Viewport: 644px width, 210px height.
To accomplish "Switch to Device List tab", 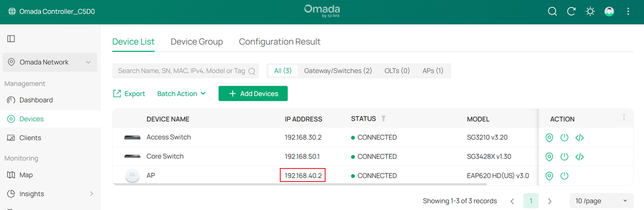I will click(133, 42).
